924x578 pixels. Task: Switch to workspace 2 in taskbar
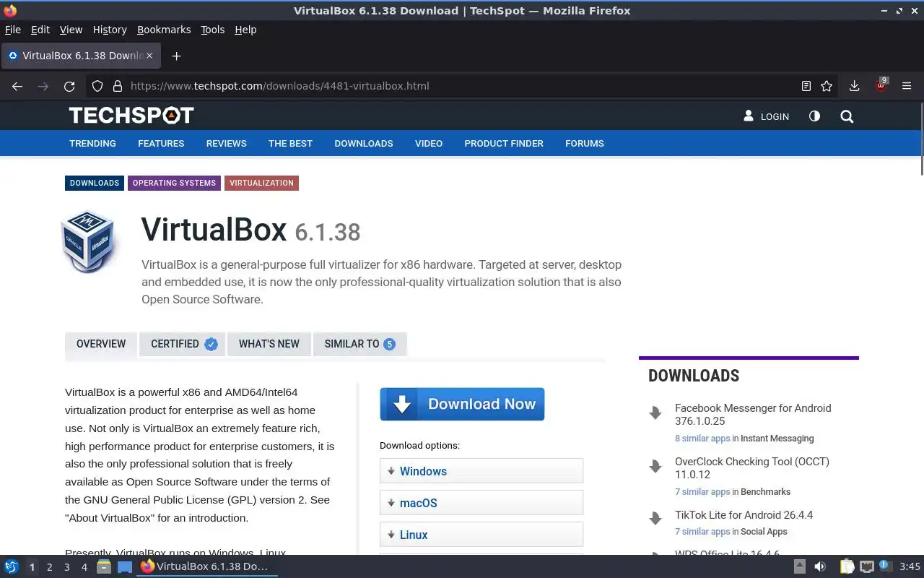(49, 567)
